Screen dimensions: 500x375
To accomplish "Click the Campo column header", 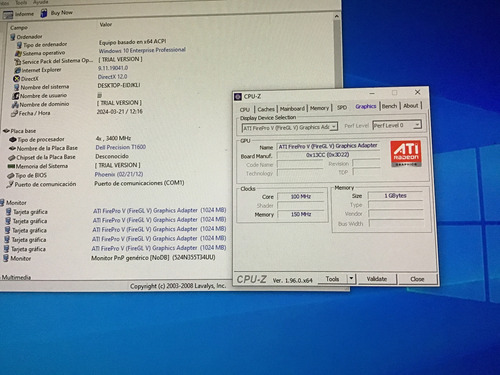I will click(19, 28).
